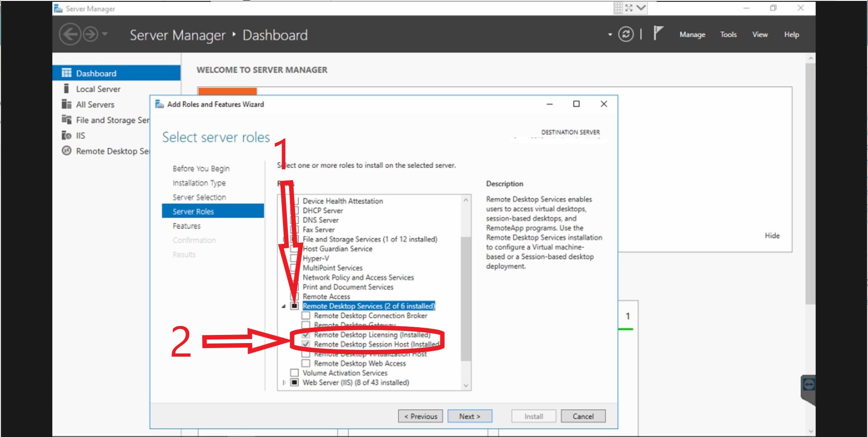Click the roles list scroll down arrow
This screenshot has height=437, width=868.
(x=466, y=386)
